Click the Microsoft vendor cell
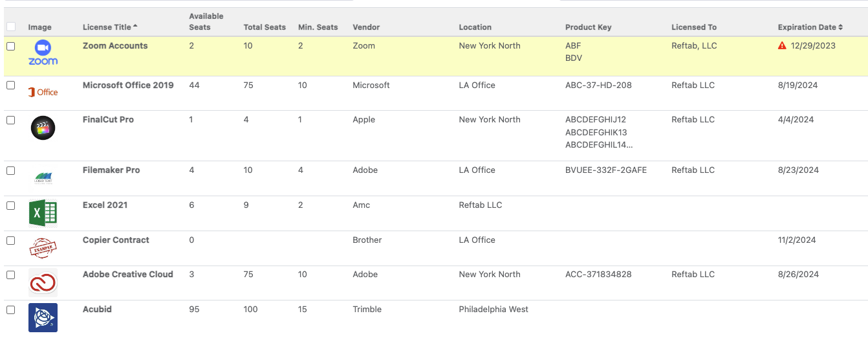 (x=371, y=85)
